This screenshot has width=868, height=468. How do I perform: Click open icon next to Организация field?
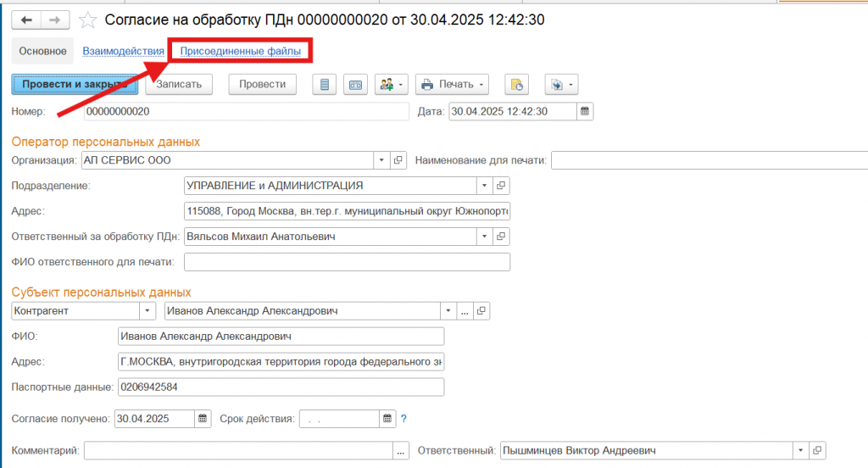[x=398, y=160]
